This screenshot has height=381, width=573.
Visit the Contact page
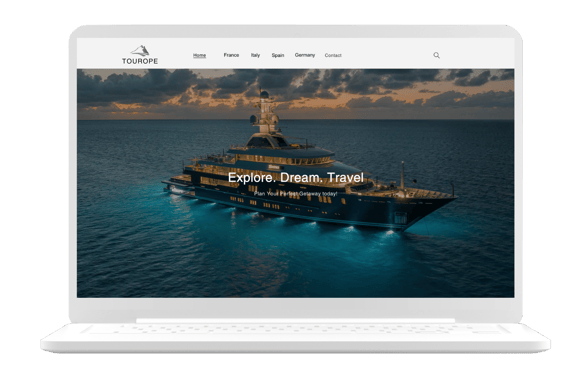pos(333,56)
